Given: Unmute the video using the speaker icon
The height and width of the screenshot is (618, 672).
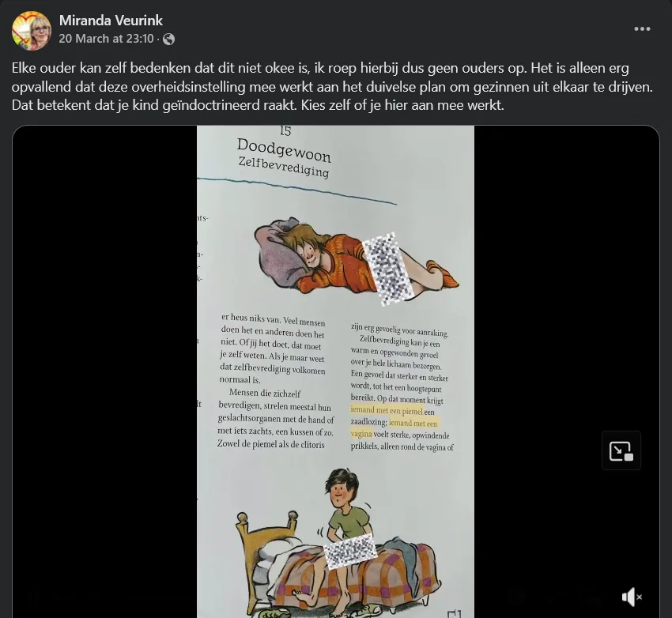Looking at the screenshot, I should (632, 597).
